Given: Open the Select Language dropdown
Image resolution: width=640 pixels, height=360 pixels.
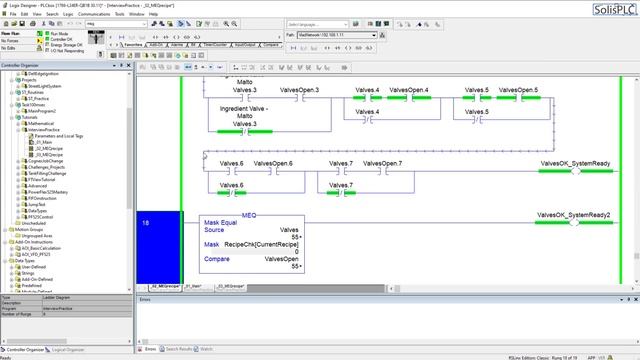Looking at the screenshot, I should coord(345,24).
